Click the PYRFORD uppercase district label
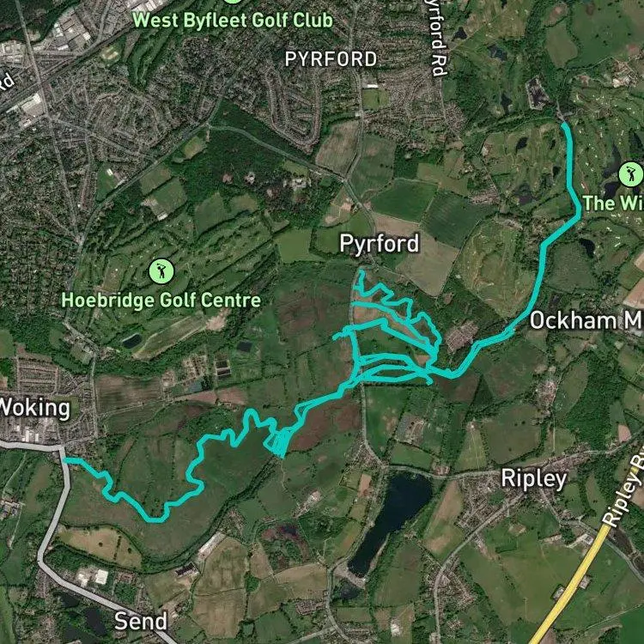 331,59
